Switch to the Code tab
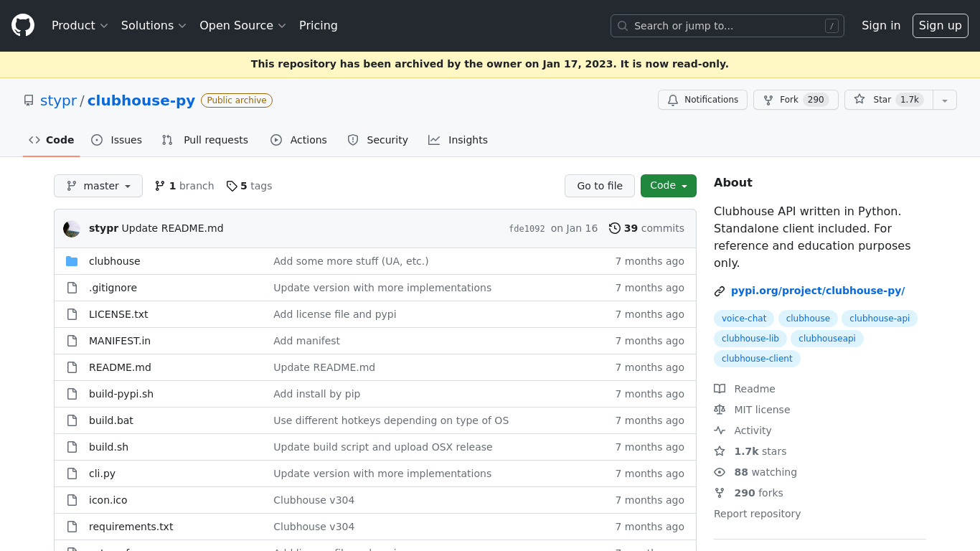The height and width of the screenshot is (551, 980). click(x=52, y=140)
